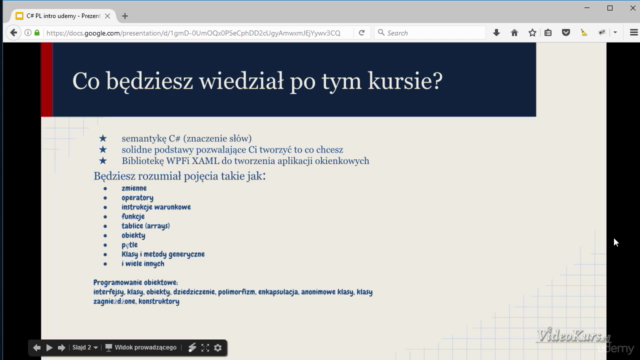Click the line 'Bibliotekę WPFi XAML do tworzenia aplikacji okienkowych'
This screenshot has height=360, width=640.
pyautogui.click(x=245, y=161)
